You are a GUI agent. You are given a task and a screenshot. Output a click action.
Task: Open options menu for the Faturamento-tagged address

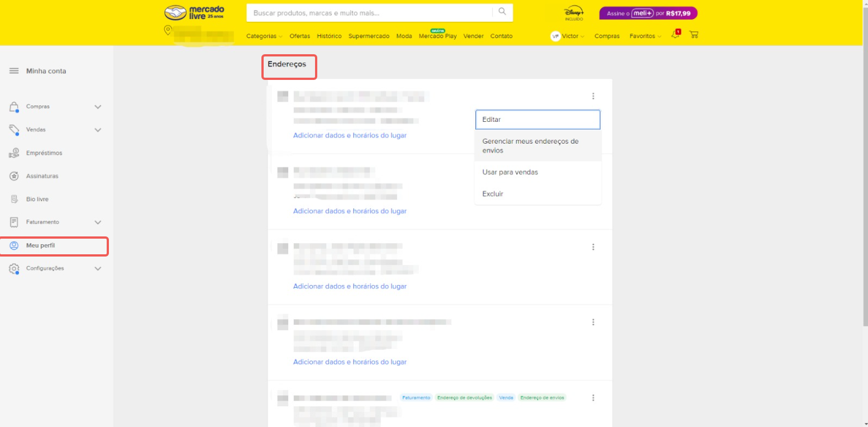tap(593, 397)
